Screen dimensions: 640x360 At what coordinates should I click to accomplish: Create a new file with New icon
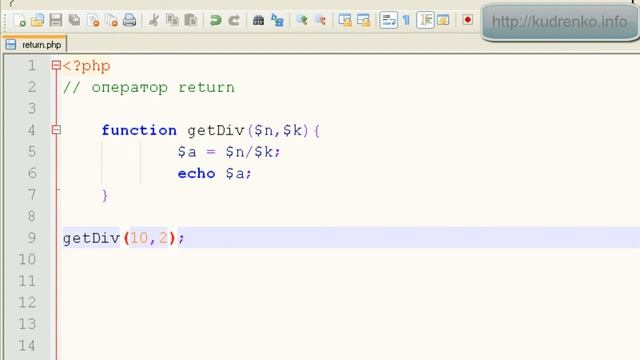coord(20,20)
